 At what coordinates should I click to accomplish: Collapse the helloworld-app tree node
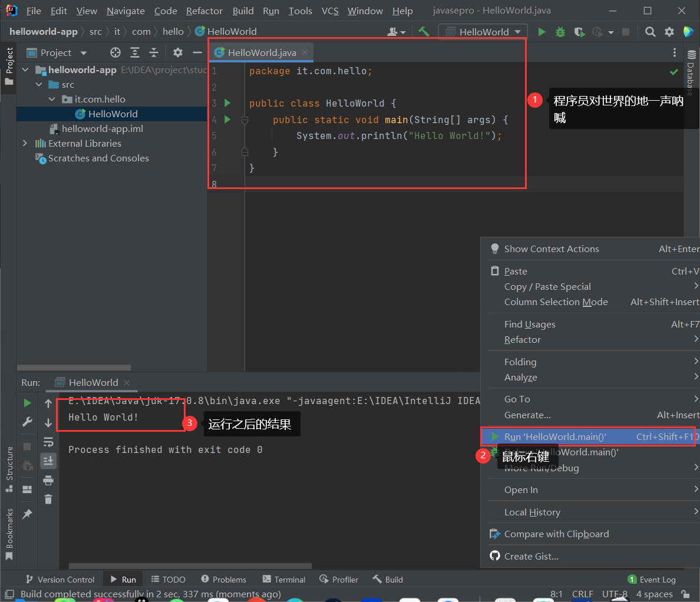(25, 70)
